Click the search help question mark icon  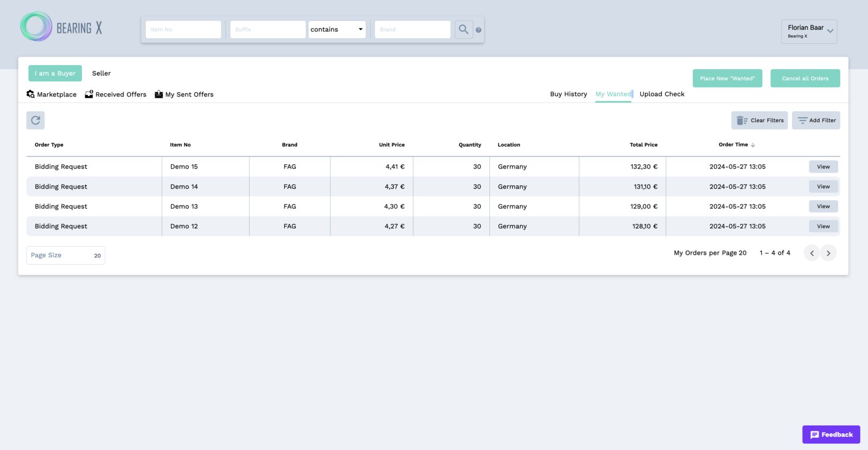[x=478, y=30]
